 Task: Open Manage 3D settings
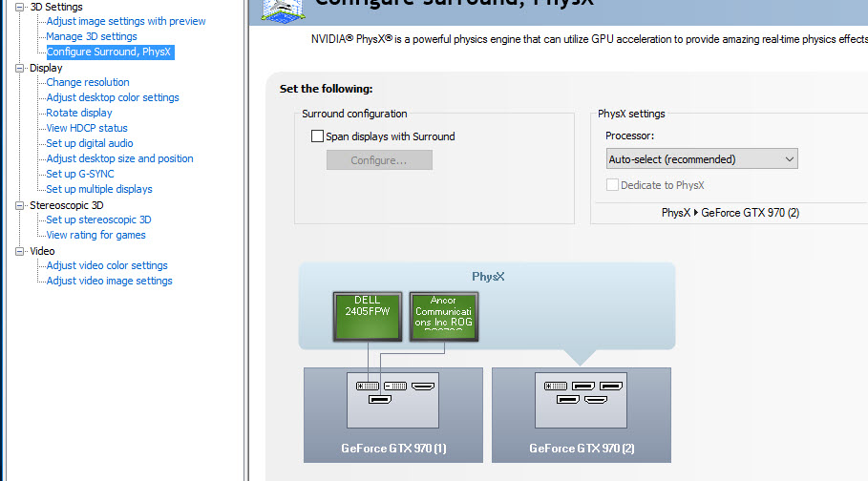pyautogui.click(x=92, y=36)
